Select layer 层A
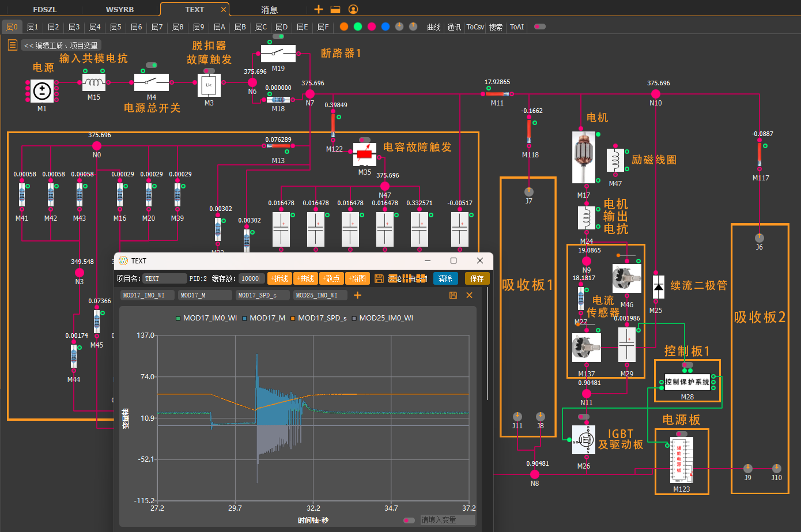This screenshot has height=532, width=801. 219,27
